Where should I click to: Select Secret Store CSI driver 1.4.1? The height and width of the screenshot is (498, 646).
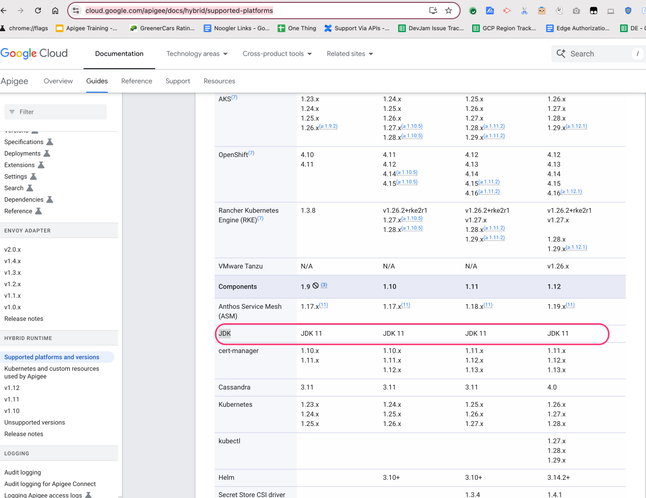tap(554, 494)
